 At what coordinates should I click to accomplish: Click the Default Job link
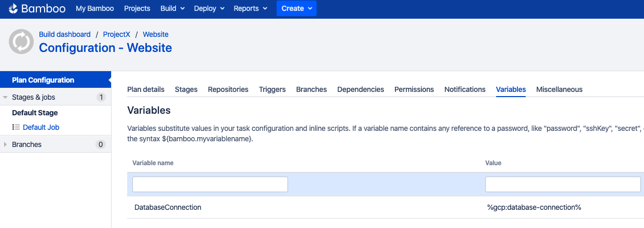[x=45, y=127]
